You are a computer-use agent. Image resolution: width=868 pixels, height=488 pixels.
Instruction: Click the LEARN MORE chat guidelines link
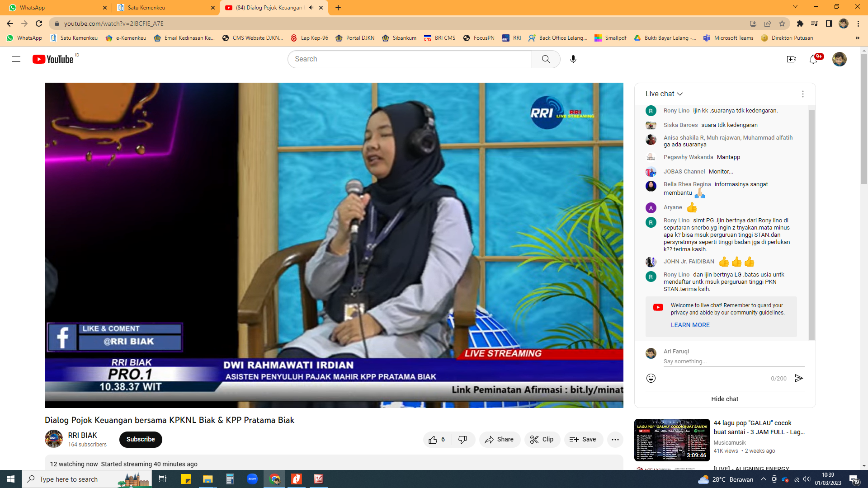point(690,325)
